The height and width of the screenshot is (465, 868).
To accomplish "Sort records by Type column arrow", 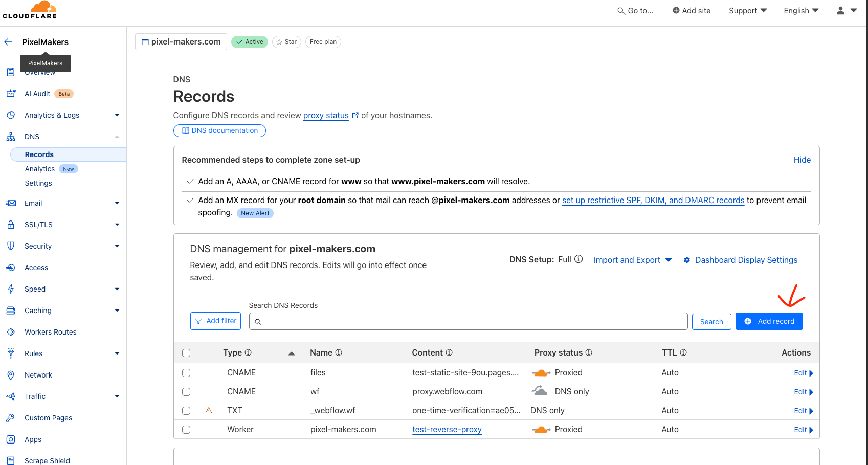I will point(292,353).
